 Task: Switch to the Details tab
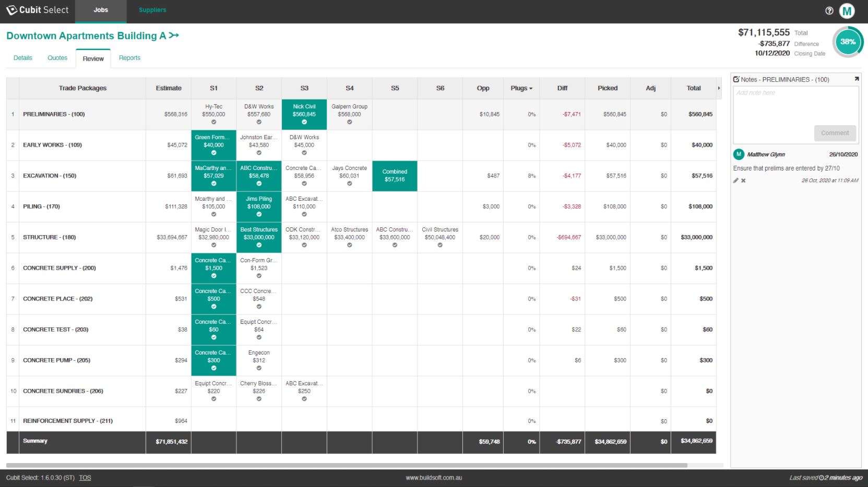click(23, 58)
